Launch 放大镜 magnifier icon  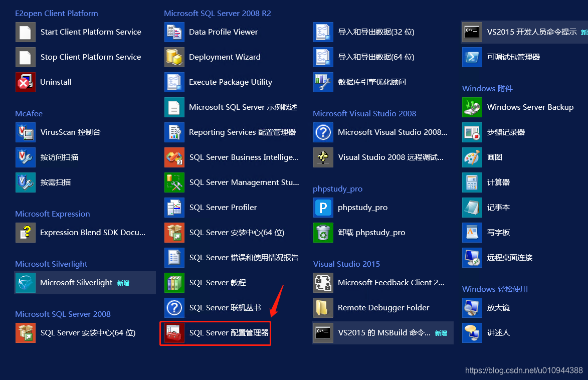[x=472, y=308]
